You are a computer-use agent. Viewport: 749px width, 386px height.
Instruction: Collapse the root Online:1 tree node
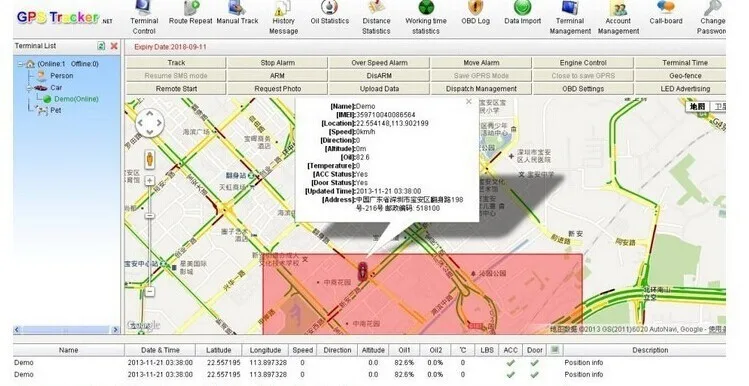pos(21,64)
